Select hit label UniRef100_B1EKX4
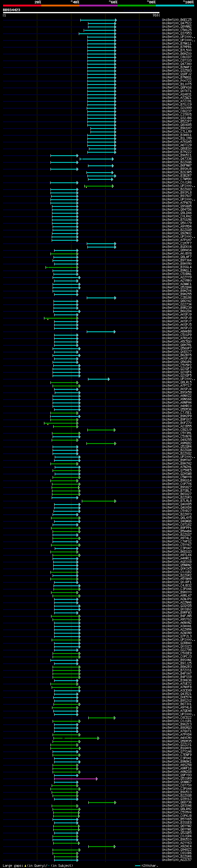This screenshot has width=197, height=868. (177, 247)
